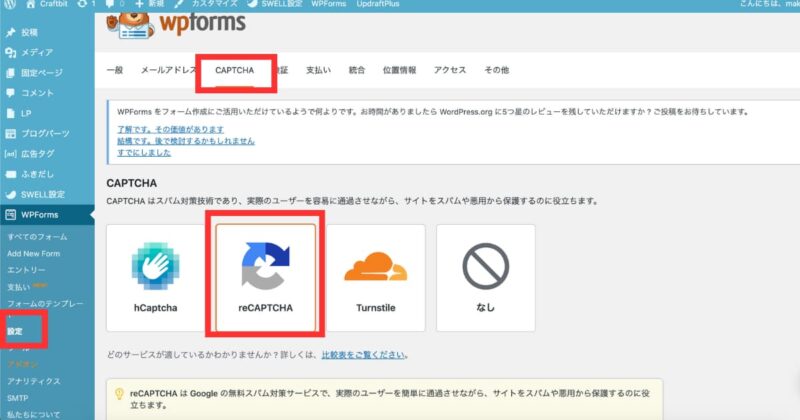
Task: Click the LP page icon
Action: click(x=10, y=113)
